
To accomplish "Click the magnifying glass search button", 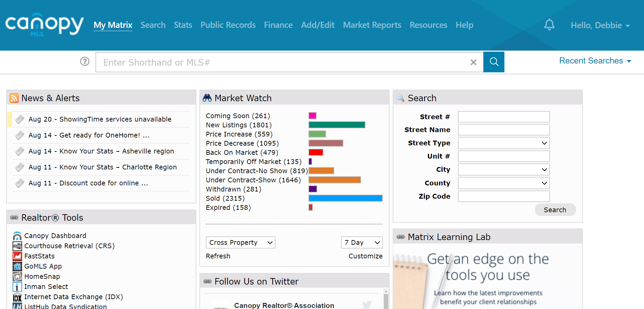I will click(x=494, y=62).
